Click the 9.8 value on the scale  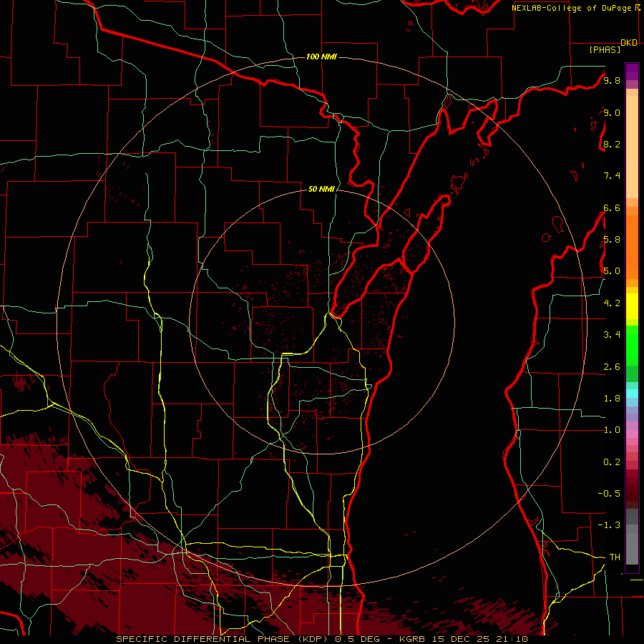coord(612,80)
